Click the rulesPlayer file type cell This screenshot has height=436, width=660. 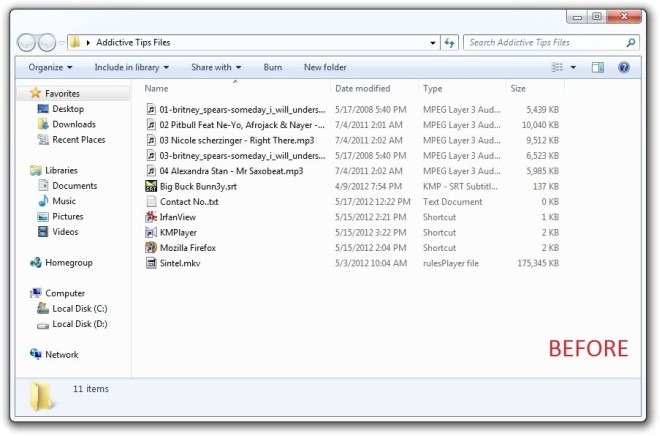450,263
